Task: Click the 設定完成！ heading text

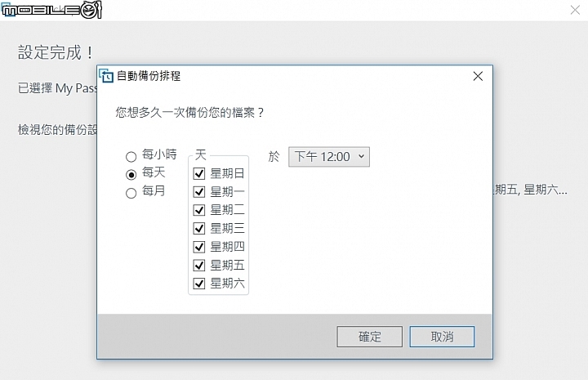Action: pos(56,52)
